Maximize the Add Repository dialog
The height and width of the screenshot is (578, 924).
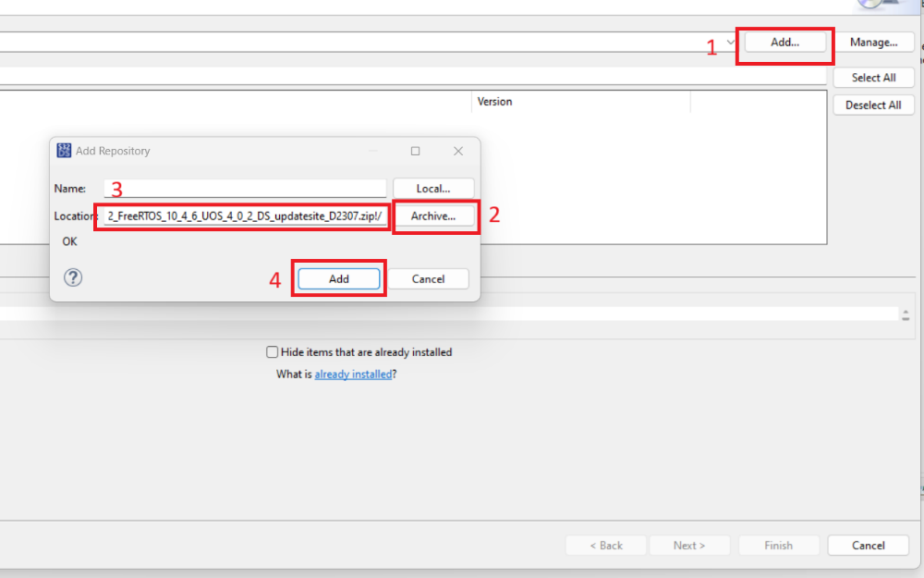pos(416,151)
